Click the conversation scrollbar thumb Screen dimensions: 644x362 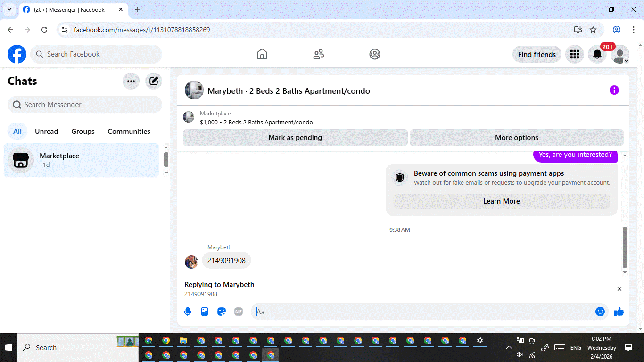click(x=625, y=247)
